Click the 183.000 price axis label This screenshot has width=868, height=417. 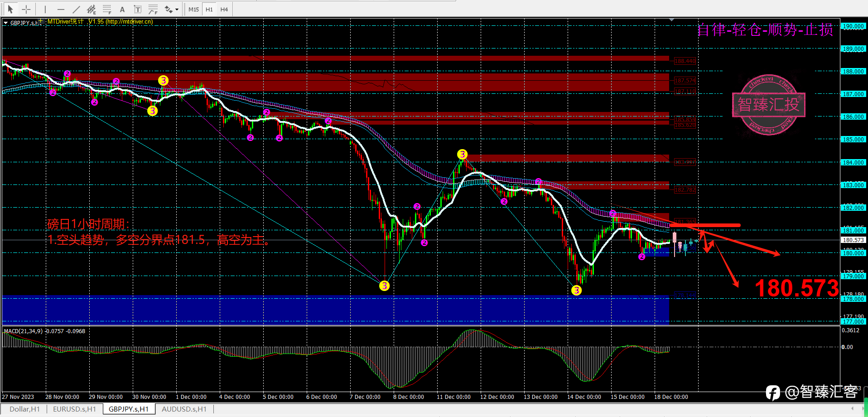[x=853, y=185]
